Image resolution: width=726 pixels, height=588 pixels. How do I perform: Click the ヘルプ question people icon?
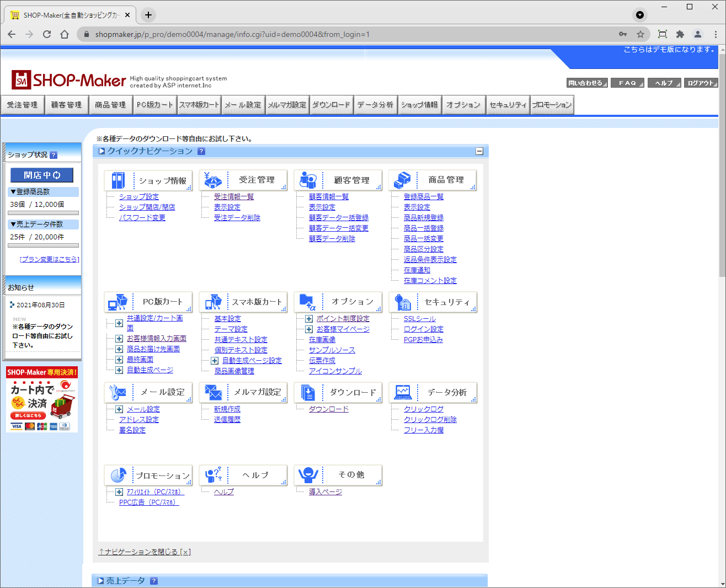pos(213,475)
